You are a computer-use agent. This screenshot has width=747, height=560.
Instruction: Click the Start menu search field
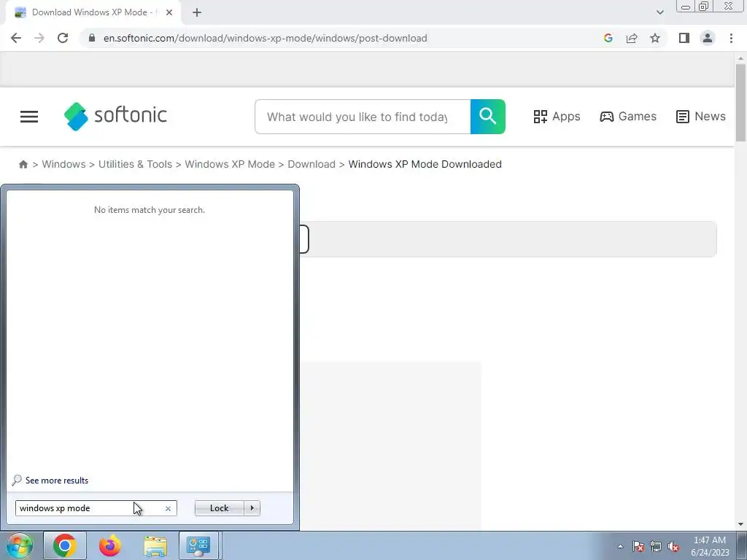[96, 508]
